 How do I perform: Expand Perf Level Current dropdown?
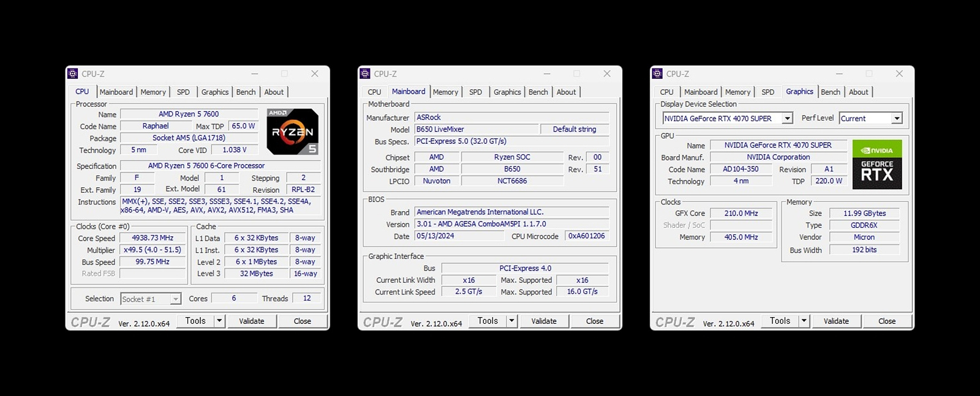[897, 118]
